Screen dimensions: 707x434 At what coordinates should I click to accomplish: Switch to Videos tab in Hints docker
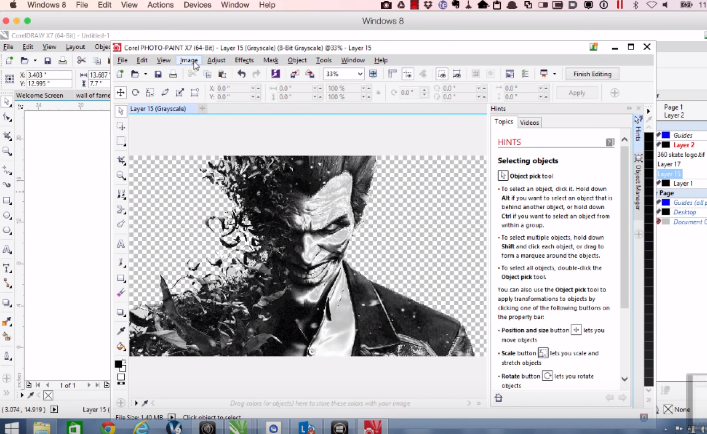tap(529, 123)
